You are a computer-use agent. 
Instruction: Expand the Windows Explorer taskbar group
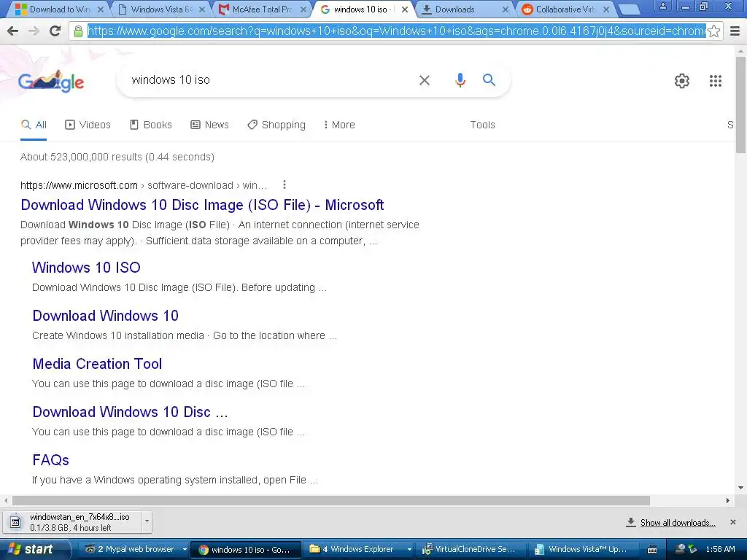409,550
